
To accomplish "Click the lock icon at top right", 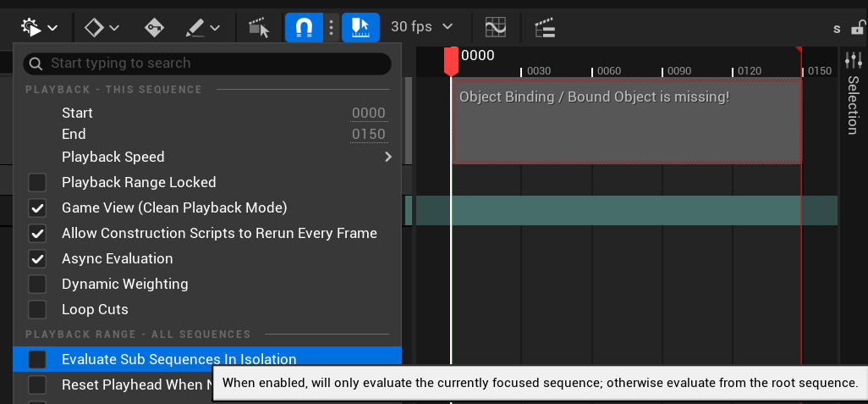I will (x=859, y=27).
